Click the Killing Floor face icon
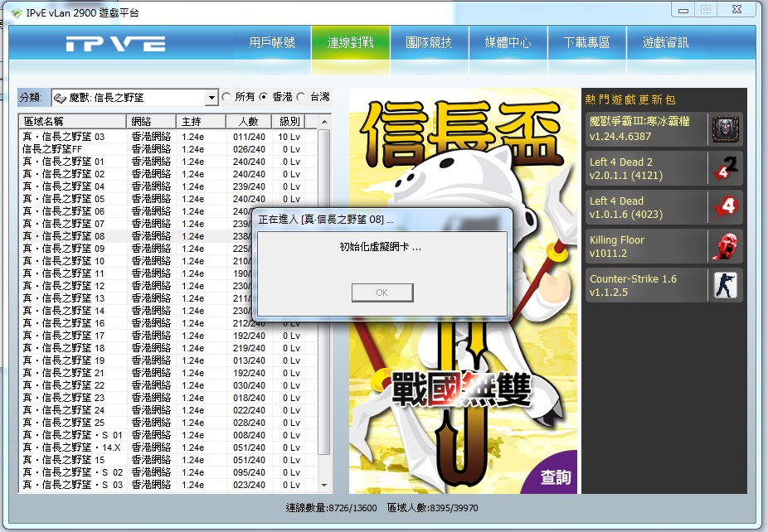This screenshot has height=532, width=768. tap(725, 246)
